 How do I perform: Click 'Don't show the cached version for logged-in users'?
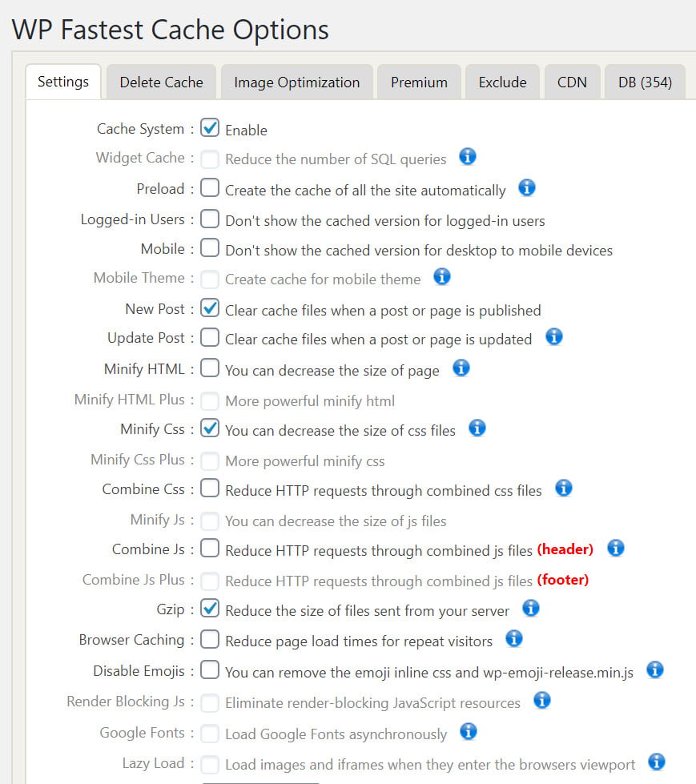pyautogui.click(x=385, y=220)
